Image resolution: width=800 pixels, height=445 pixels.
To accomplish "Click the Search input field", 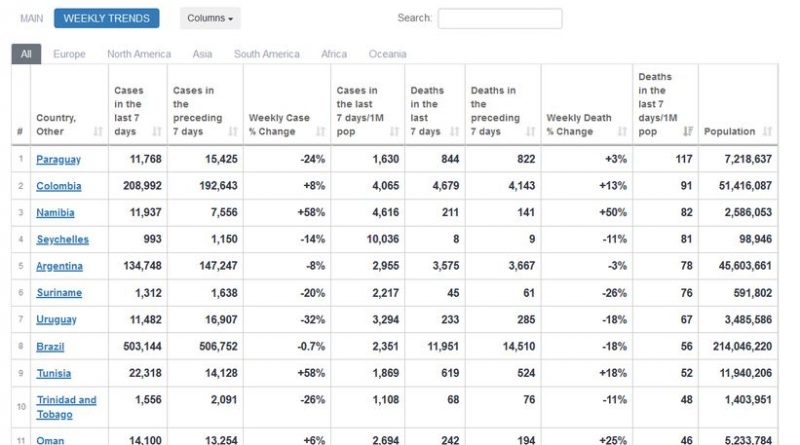I will (499, 18).
